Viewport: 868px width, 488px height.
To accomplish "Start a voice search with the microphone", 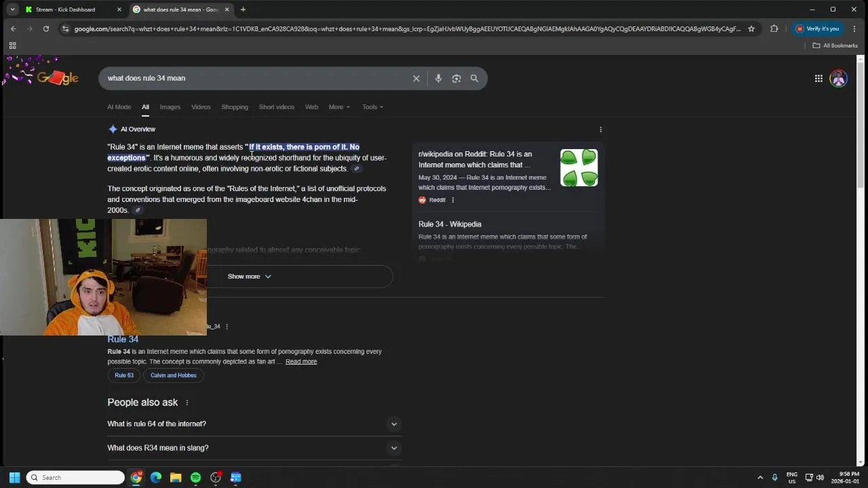I will (438, 79).
